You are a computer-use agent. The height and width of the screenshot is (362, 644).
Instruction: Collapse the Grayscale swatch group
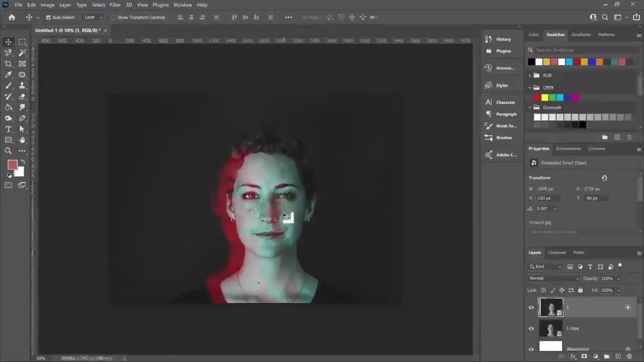pyautogui.click(x=529, y=107)
